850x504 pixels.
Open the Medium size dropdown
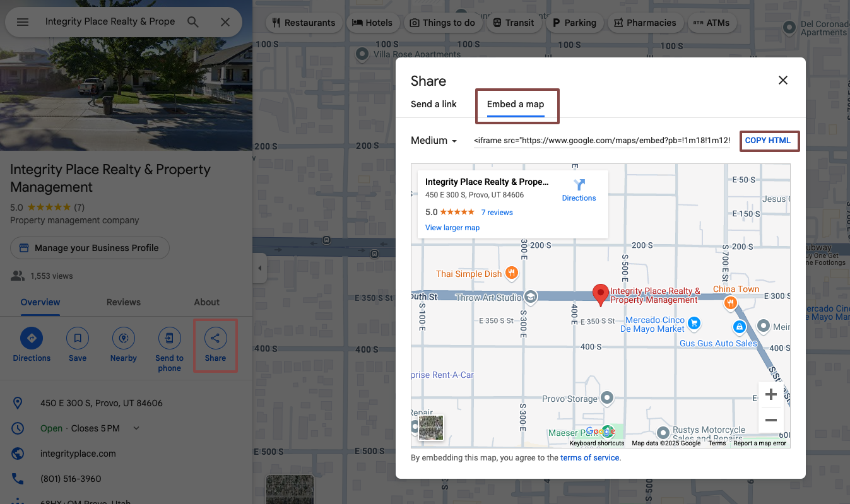coord(434,141)
